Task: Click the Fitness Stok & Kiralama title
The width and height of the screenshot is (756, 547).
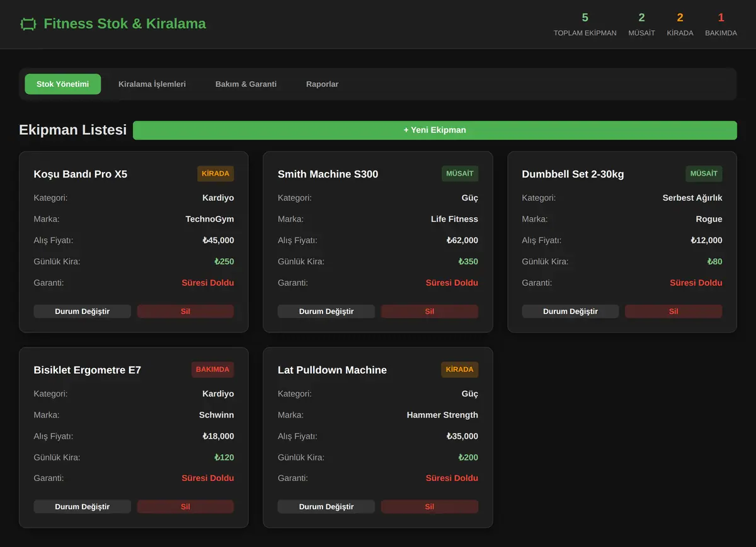Action: point(125,24)
